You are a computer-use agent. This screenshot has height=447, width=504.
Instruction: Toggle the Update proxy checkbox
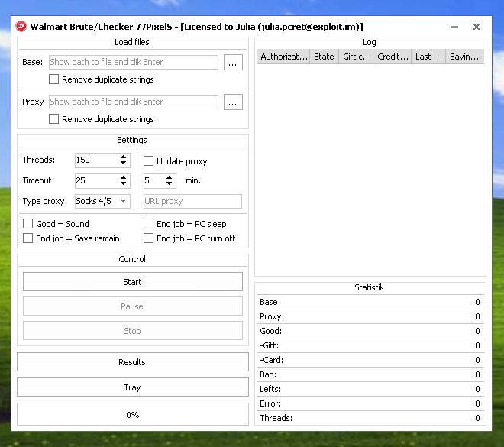(149, 161)
